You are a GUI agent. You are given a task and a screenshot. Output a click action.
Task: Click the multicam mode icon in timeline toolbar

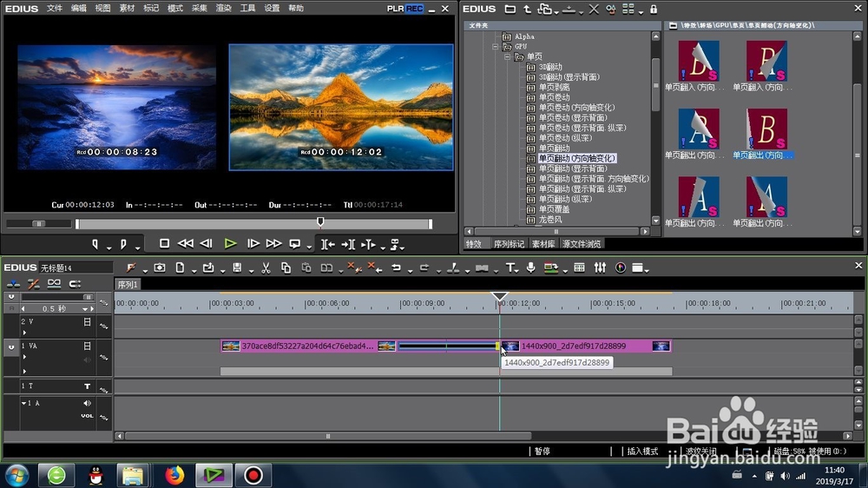(579, 268)
